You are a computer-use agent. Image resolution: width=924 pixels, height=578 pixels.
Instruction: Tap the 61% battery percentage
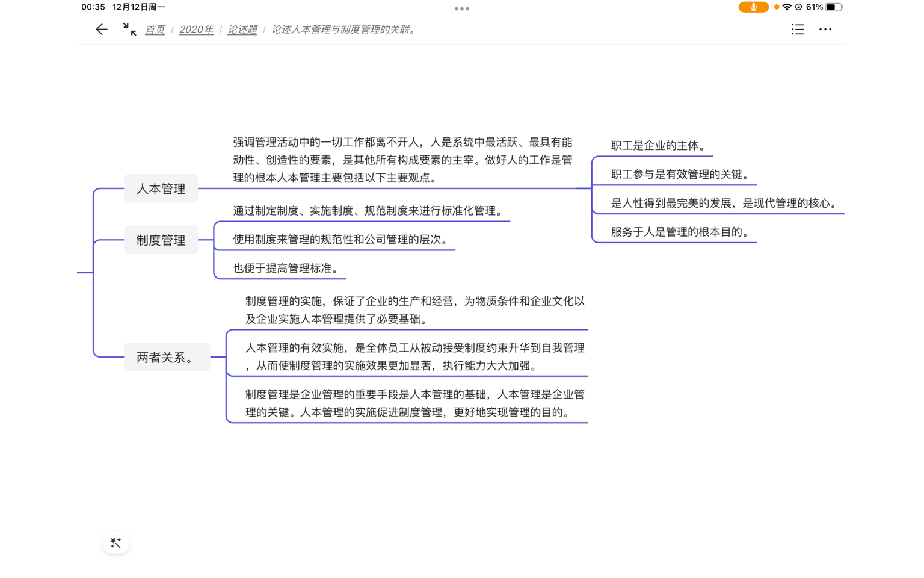[815, 7]
